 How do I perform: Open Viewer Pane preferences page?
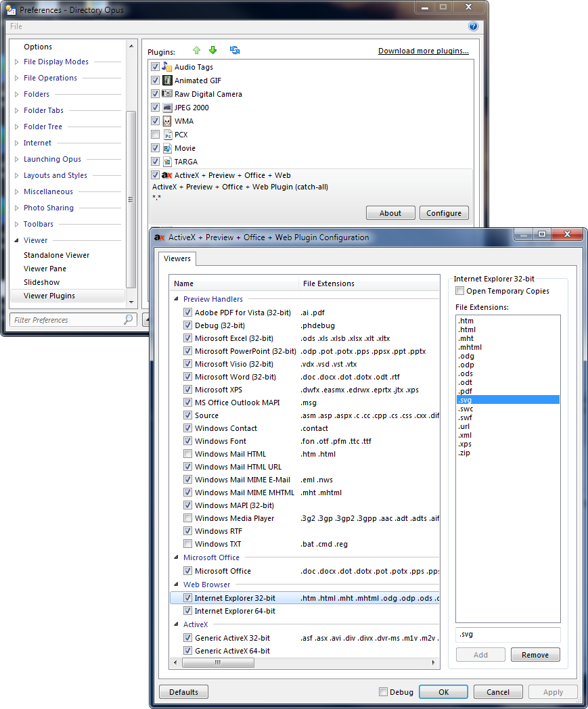[45, 269]
